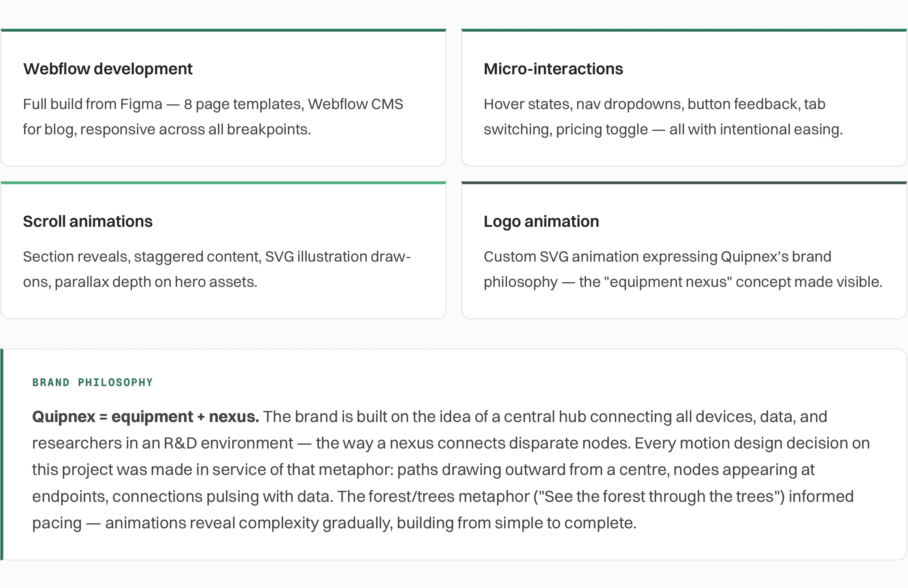
Task: Select the Micro-interactions card title
Action: (x=553, y=69)
